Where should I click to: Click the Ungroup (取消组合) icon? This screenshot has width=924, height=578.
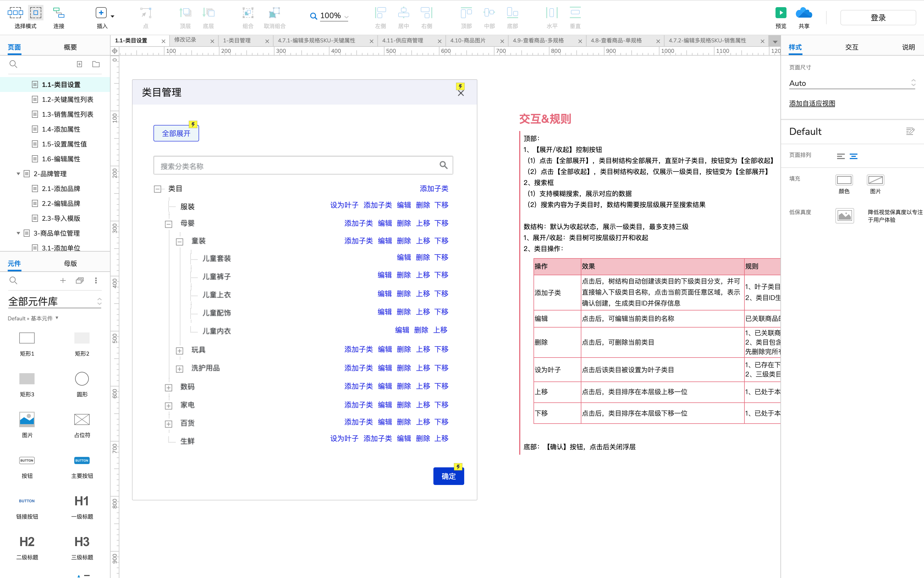(x=274, y=13)
